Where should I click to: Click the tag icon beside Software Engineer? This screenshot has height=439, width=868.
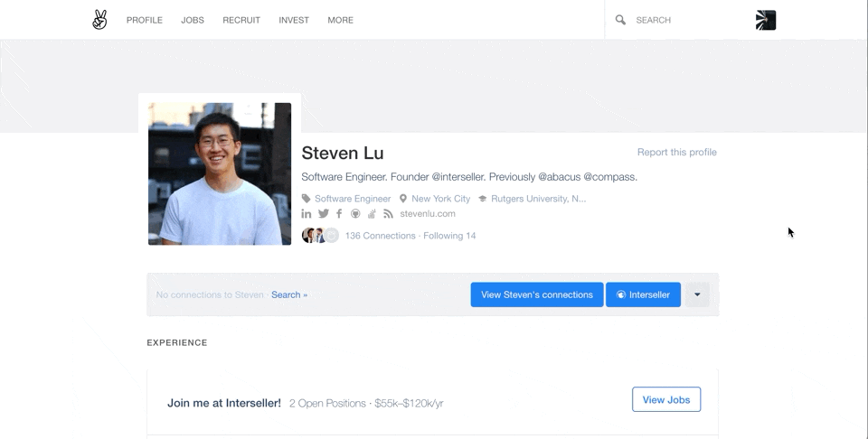coord(307,199)
